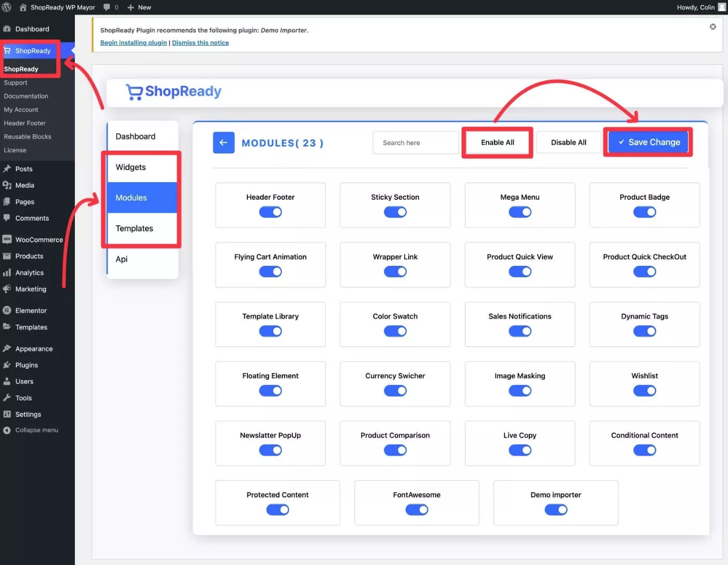Switch to the Templates tab in ShopReady panel
Image resolution: width=728 pixels, height=565 pixels.
[x=142, y=228]
